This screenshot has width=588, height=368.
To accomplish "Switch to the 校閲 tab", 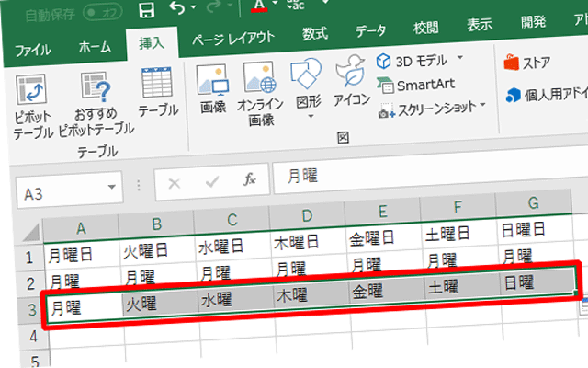I will (x=425, y=28).
